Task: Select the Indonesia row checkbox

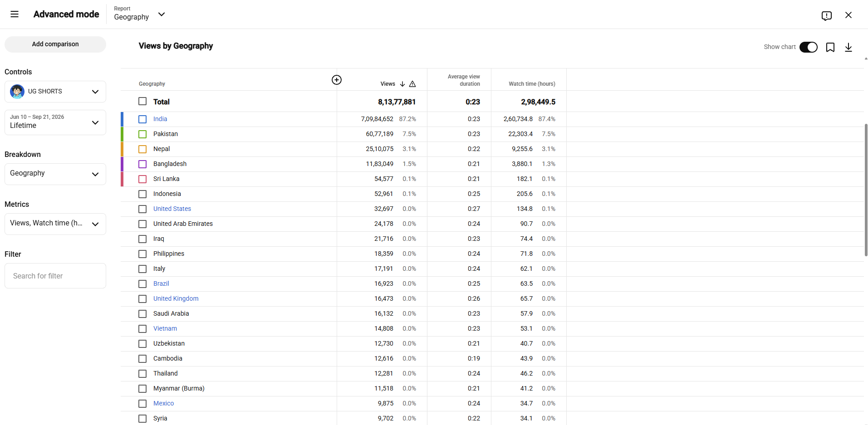Action: tap(142, 194)
